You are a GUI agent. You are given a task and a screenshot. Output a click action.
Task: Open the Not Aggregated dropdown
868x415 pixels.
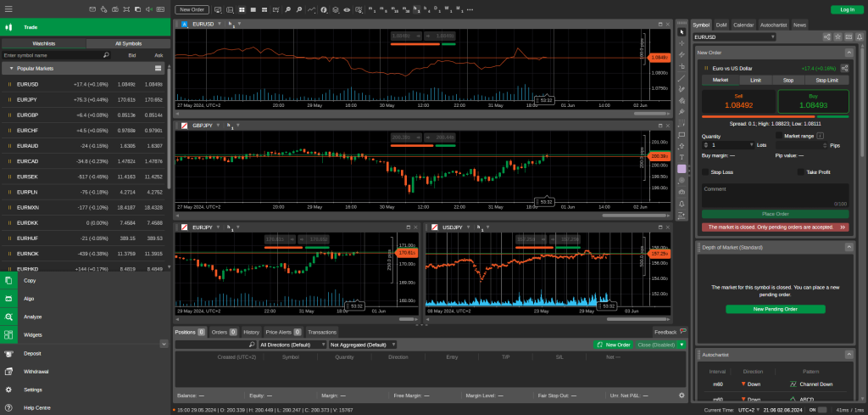tap(363, 345)
